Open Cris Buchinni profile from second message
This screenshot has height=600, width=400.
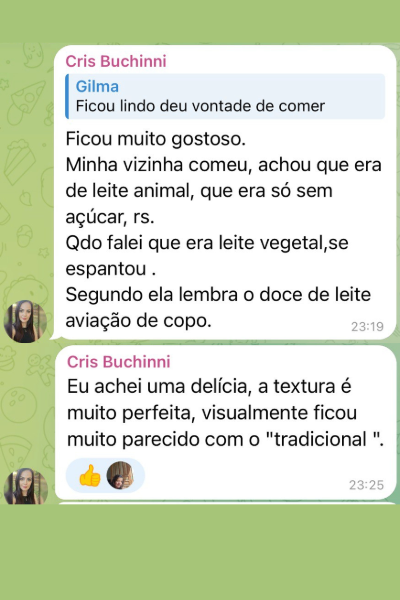(x=119, y=362)
